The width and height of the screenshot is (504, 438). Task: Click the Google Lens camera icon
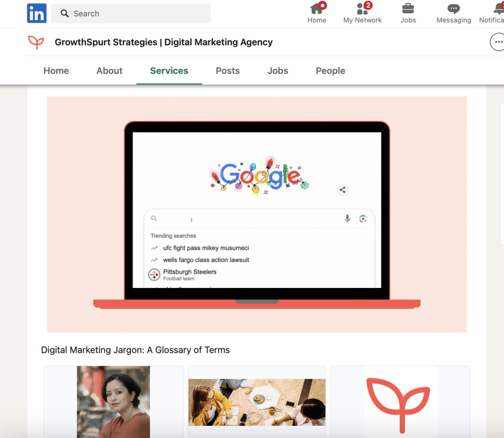click(x=363, y=219)
